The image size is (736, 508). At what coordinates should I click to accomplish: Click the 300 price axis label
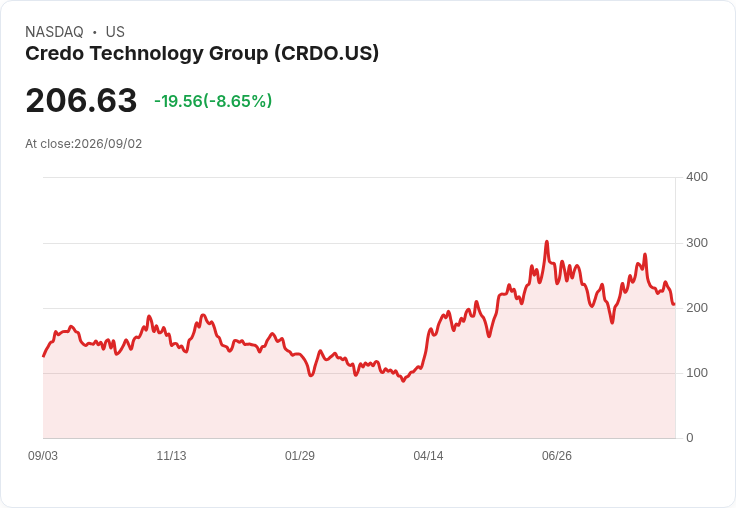697,243
